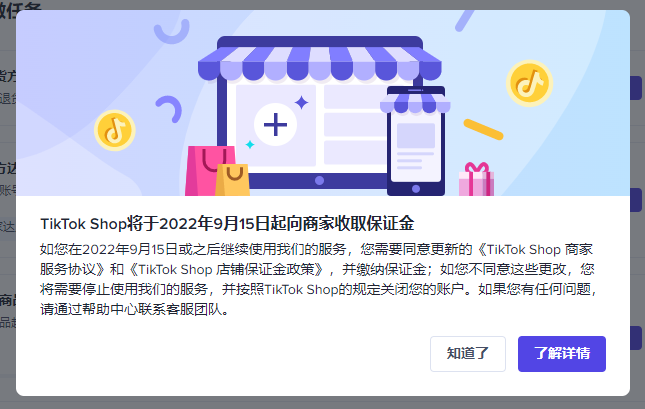Click the pink shopping bag illustration
The image size is (645, 409).
[x=210, y=170]
